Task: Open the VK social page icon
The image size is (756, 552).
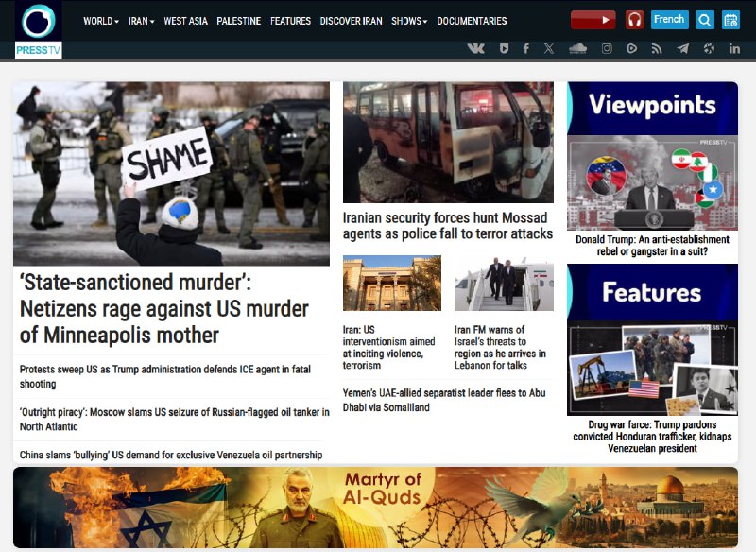Action: click(475, 48)
